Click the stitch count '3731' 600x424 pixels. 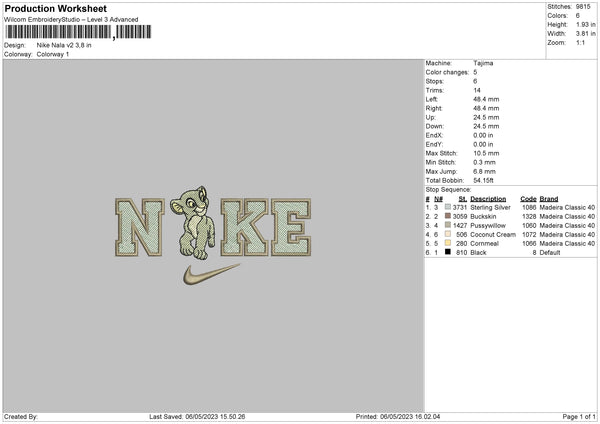460,207
